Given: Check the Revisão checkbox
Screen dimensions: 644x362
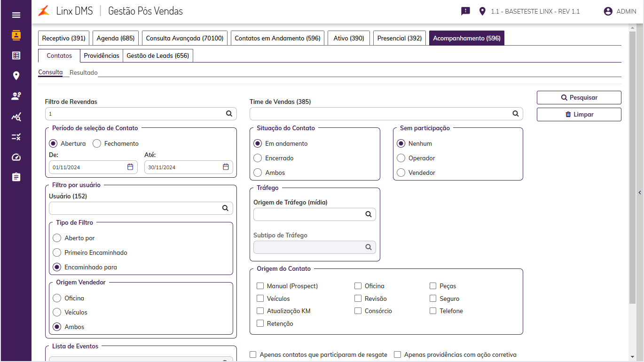Looking at the screenshot, I should coord(358,299).
